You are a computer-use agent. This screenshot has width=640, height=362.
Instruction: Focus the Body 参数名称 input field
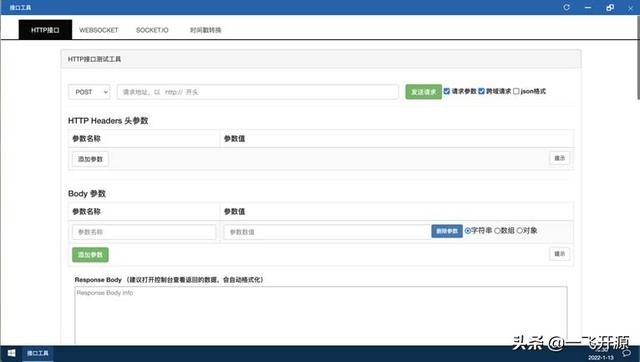[144, 232]
